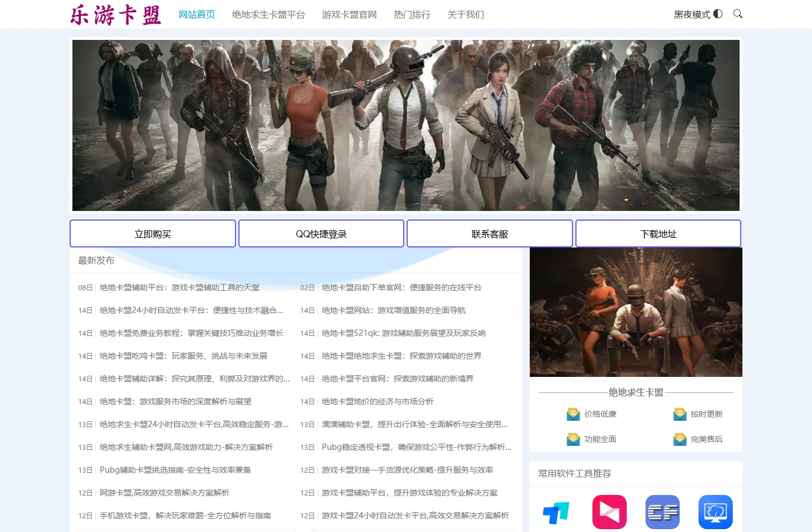Open article 绝地卡盟24小时自动发卡平台：便捷性与技术融合
The image size is (812, 532).
192,310
